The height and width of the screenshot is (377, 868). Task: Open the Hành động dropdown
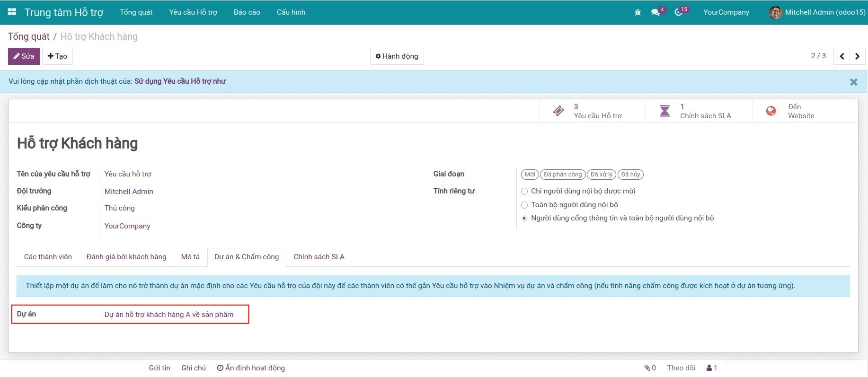[397, 56]
